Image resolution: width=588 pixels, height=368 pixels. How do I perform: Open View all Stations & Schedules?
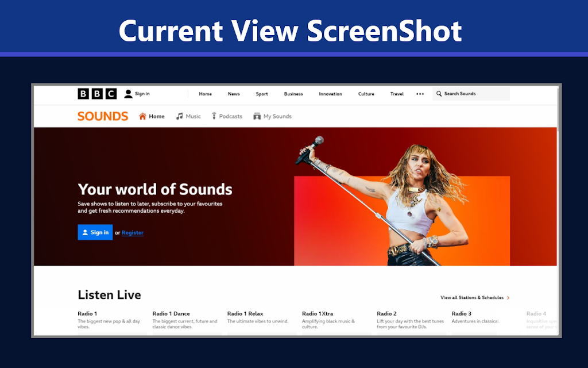click(472, 298)
